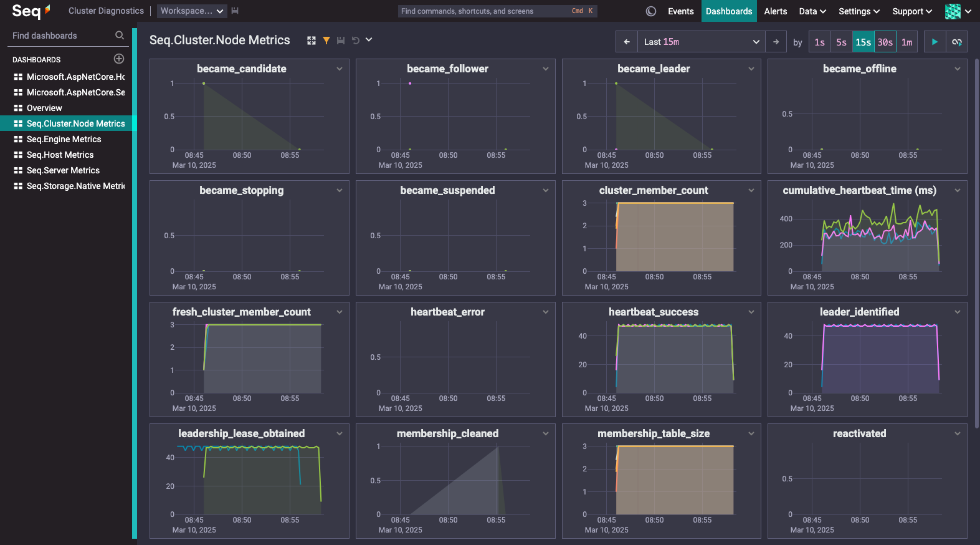The width and height of the screenshot is (980, 545).
Task: Click the account menu chevron beside avatar
Action: [968, 11]
